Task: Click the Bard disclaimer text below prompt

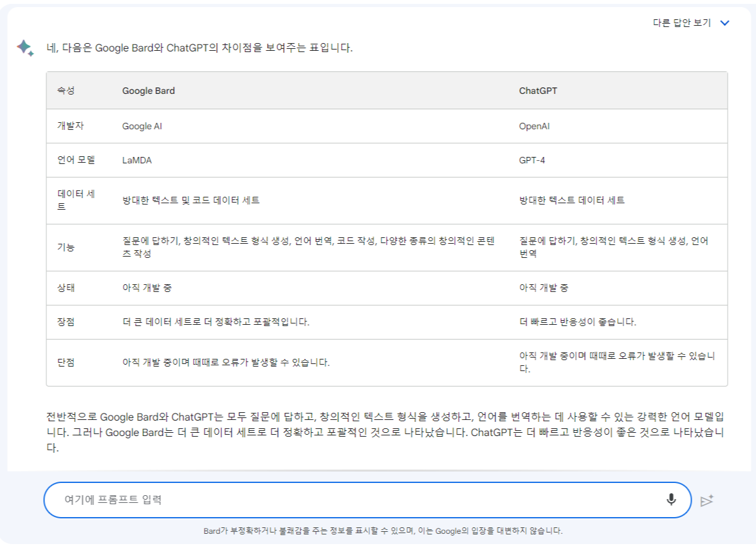Action: coord(383,531)
